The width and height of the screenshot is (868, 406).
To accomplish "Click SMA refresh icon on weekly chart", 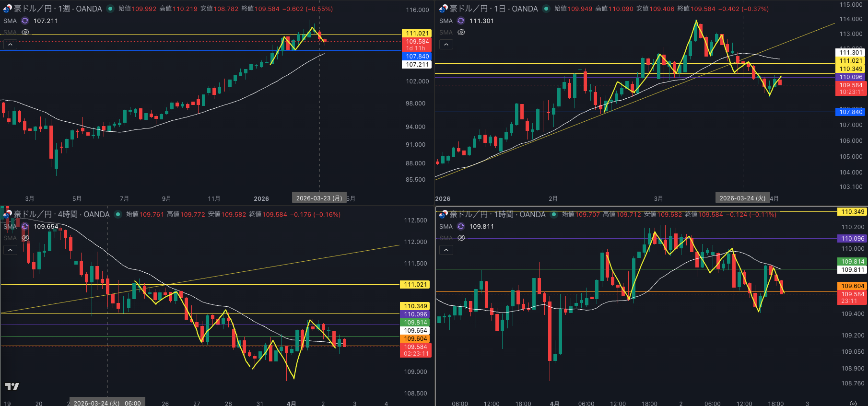I will 25,21.
